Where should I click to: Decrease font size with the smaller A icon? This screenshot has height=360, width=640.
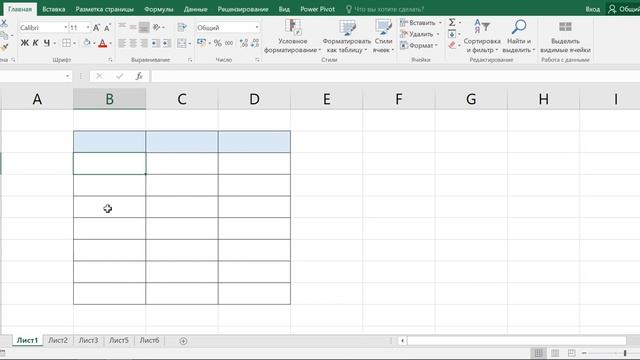click(107, 28)
